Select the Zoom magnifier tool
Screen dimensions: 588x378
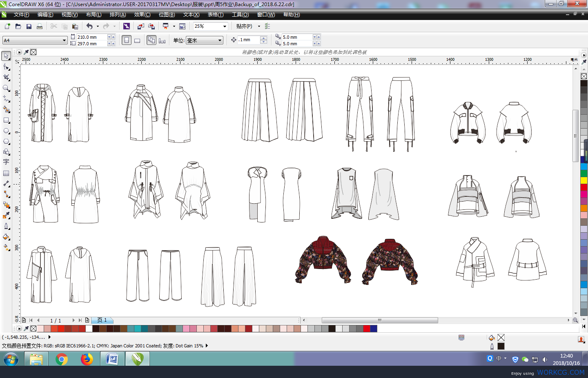pyautogui.click(x=7, y=88)
